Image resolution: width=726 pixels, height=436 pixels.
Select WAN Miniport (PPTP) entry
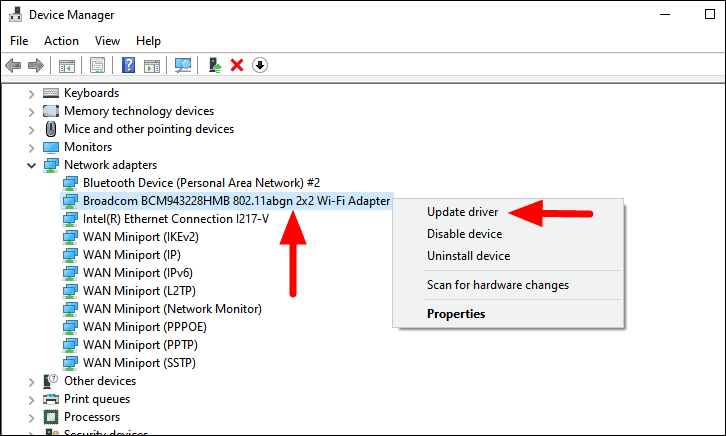[x=140, y=345]
